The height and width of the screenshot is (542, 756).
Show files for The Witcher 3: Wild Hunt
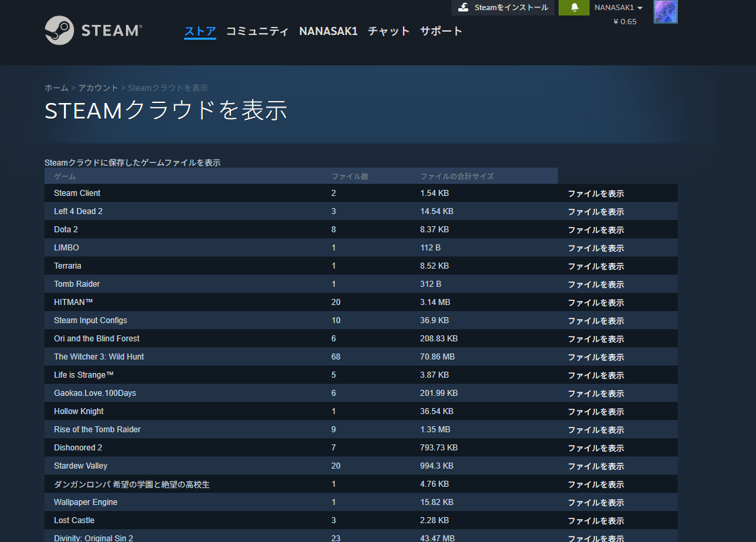point(596,358)
